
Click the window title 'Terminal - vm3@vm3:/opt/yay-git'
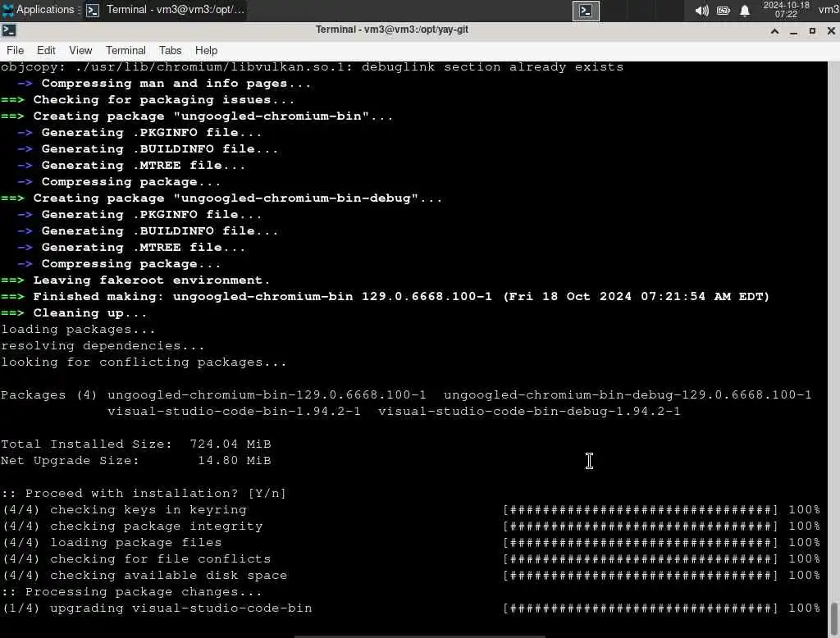[x=391, y=30]
